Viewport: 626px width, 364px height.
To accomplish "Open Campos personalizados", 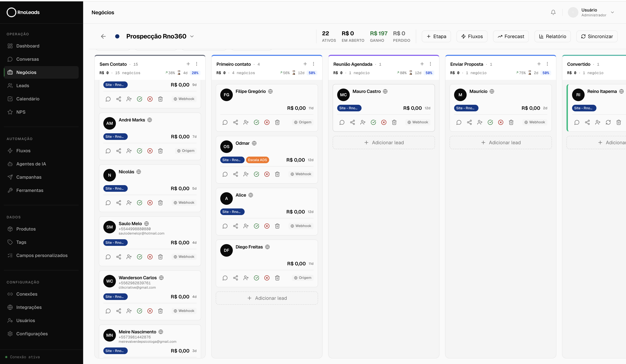I will (41, 255).
